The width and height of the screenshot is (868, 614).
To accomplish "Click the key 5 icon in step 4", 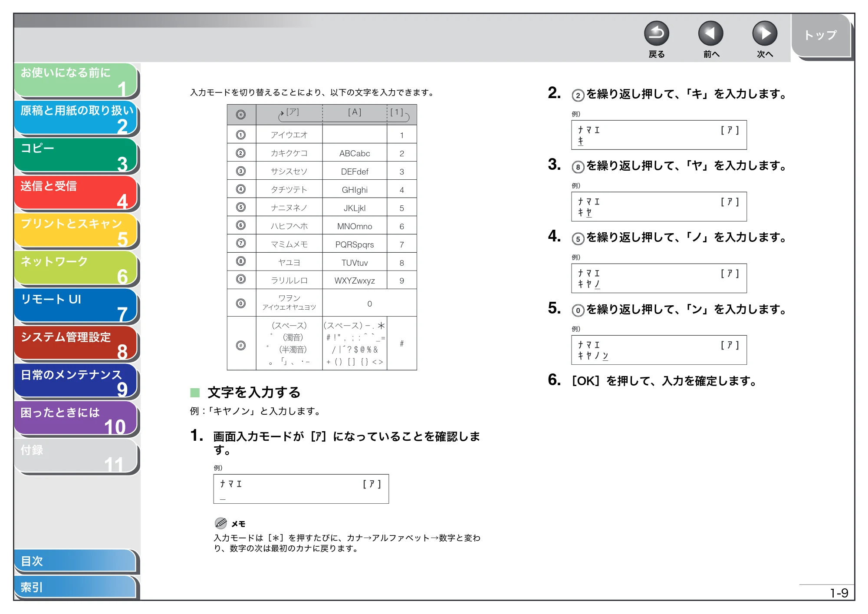I will [578, 238].
